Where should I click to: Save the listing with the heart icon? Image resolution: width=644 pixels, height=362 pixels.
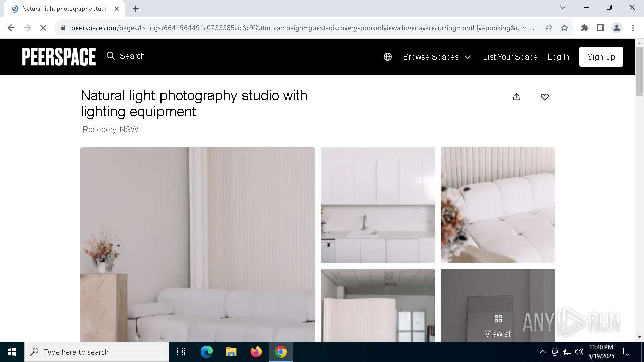click(x=545, y=97)
